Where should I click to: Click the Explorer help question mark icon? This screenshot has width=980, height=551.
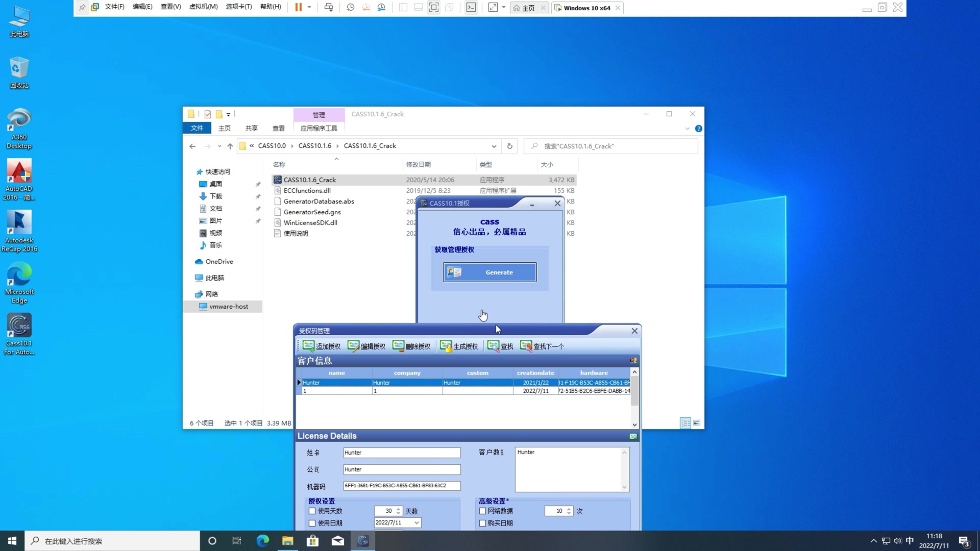pos(699,129)
